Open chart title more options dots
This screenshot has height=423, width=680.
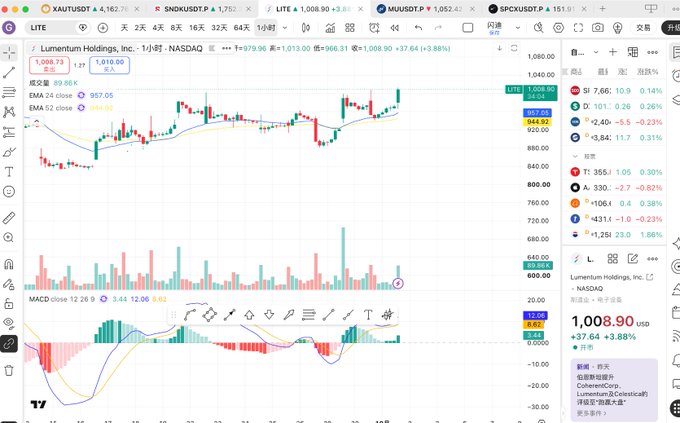(x=226, y=49)
